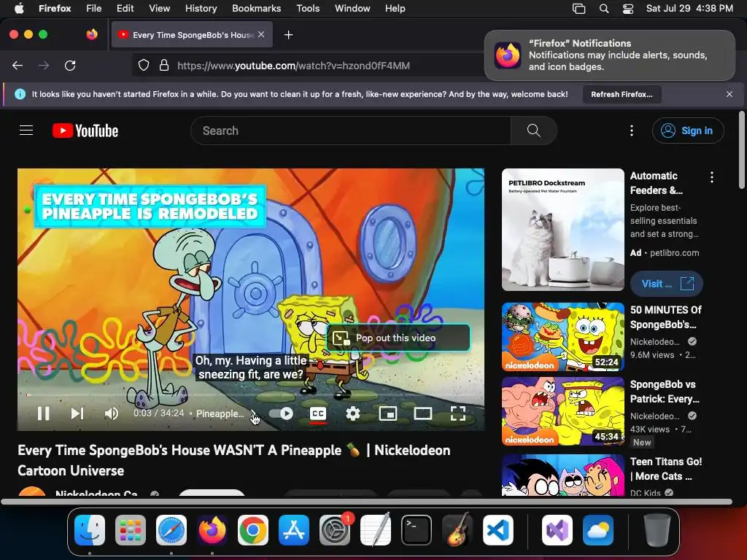The image size is (747, 560).
Task: Open the Apple menu
Action: coord(19,9)
